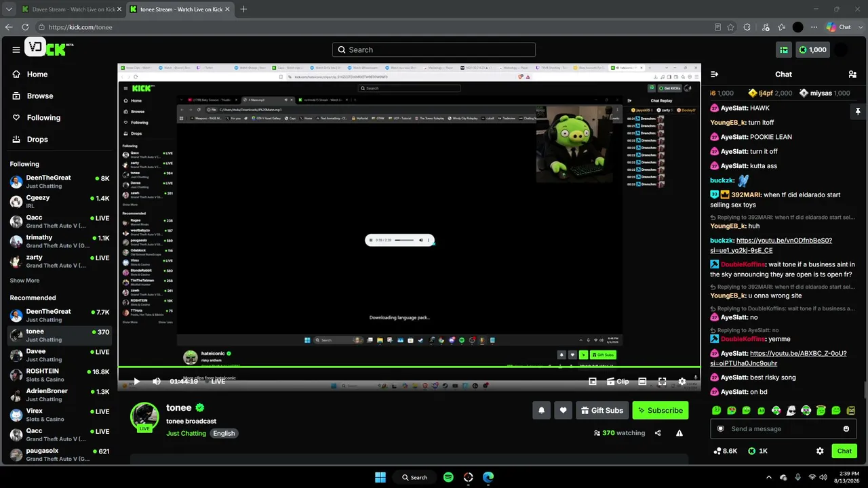Open browser extensions puzzle icon
868x488 pixels.
click(x=747, y=27)
